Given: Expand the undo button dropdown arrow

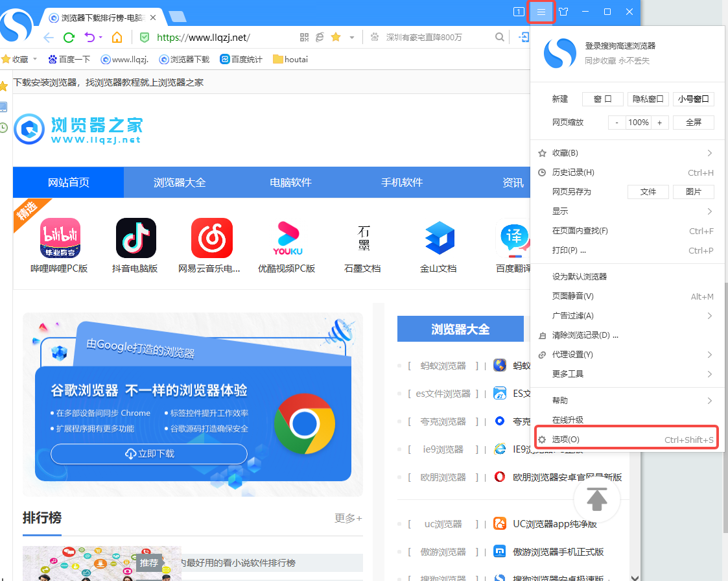Looking at the screenshot, I should pyautogui.click(x=100, y=37).
